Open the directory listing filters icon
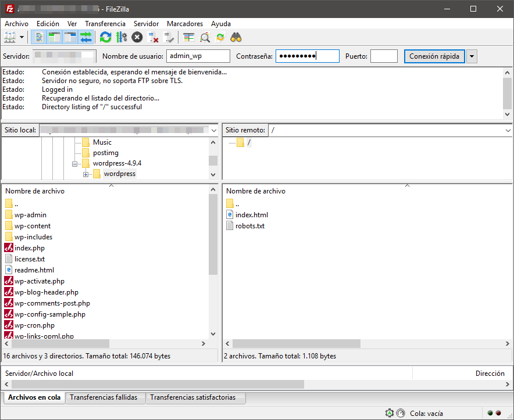Screen dimensions: 514x420 188,37
